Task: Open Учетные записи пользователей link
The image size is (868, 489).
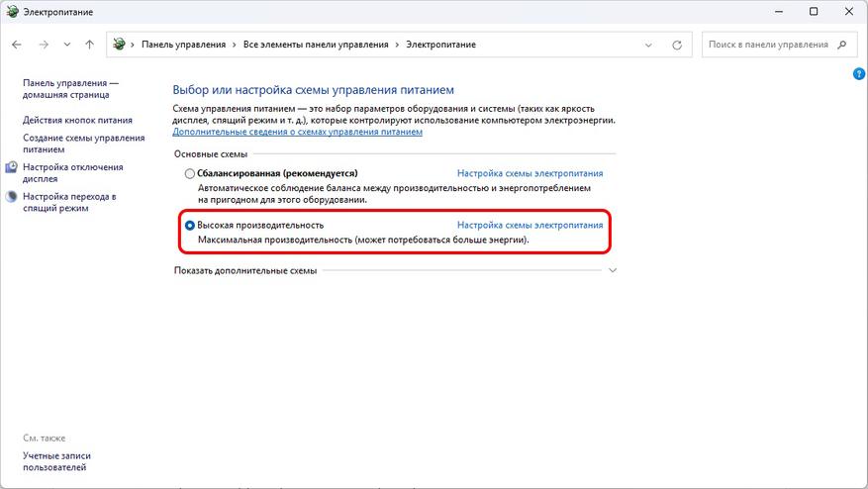Action: point(56,461)
